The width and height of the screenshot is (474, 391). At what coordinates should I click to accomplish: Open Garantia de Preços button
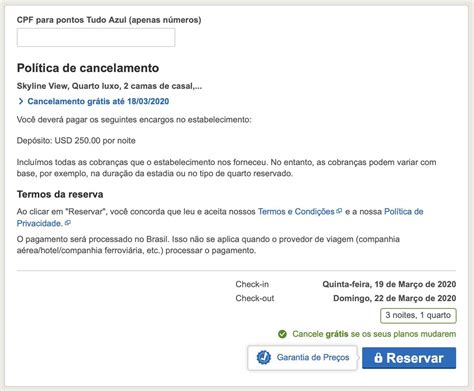click(x=302, y=358)
